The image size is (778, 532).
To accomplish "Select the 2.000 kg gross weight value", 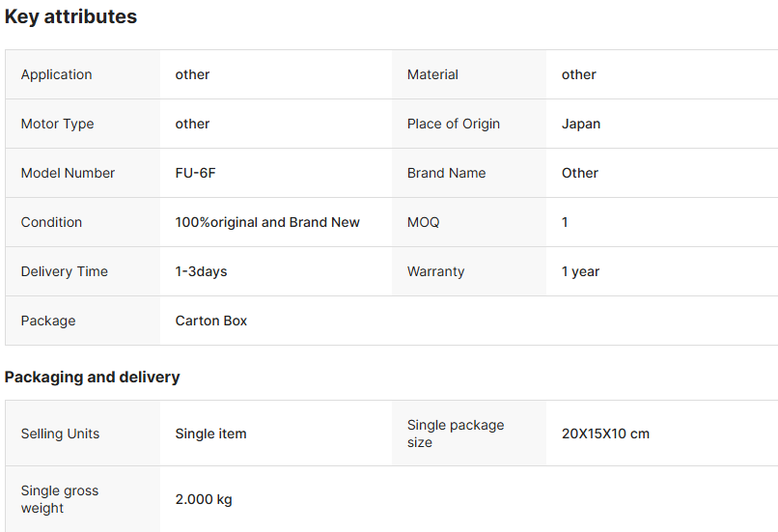I will pyautogui.click(x=204, y=499).
